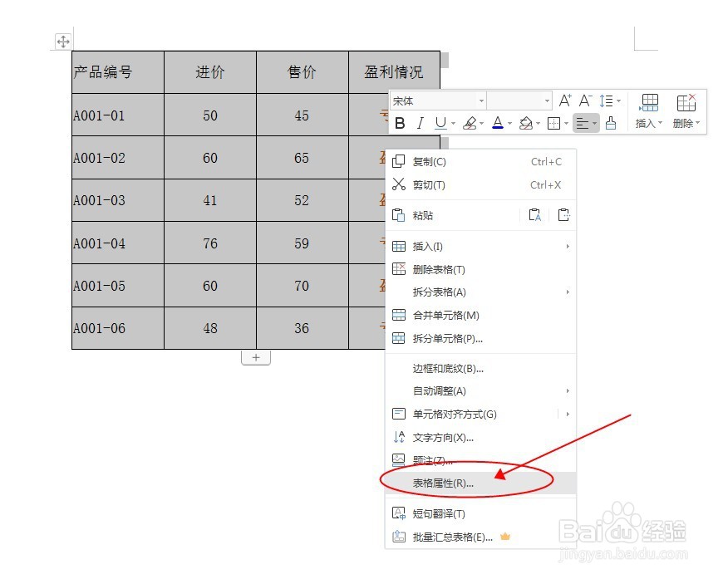This screenshot has height=579, width=728.
Task: Click the 进价 header cell
Action: click(x=210, y=72)
